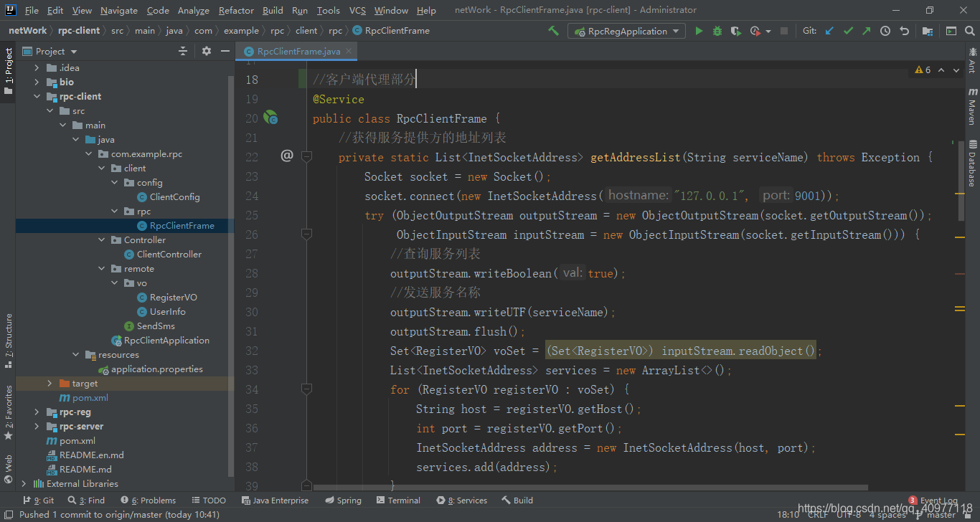Click Git Update Project blue arrow

point(830,31)
